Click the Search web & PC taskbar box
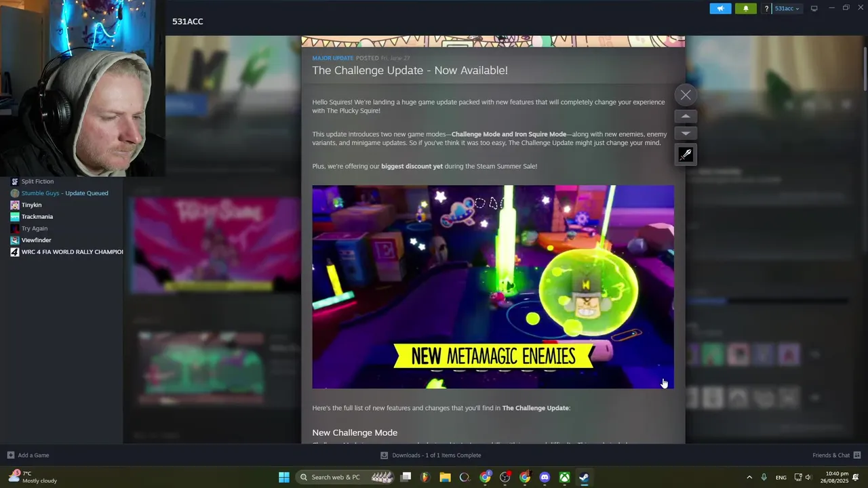Screen dimensions: 868x488 coord(346,477)
